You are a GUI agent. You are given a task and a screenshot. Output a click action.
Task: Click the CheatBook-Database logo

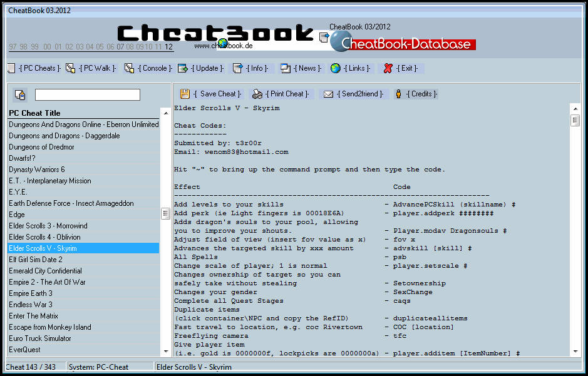tap(403, 42)
